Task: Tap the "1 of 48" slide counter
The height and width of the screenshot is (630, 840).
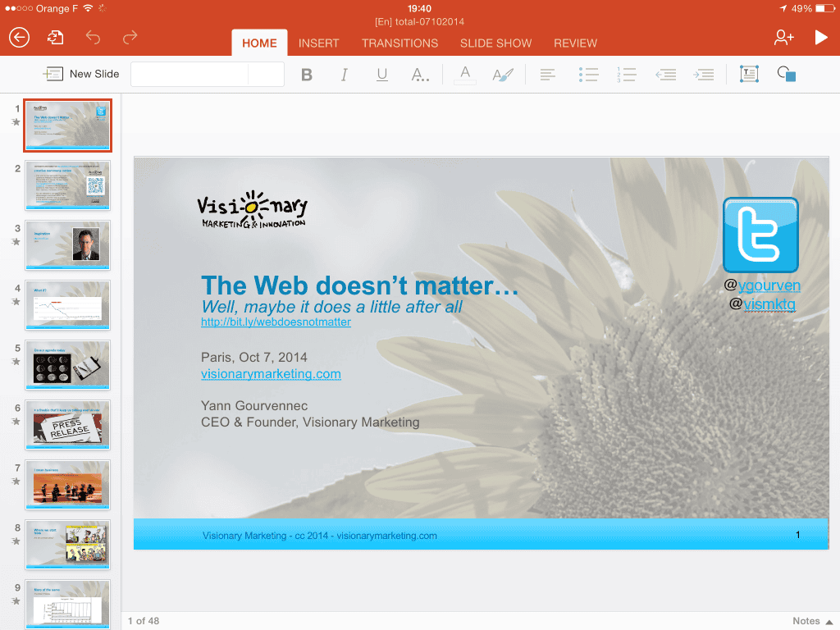Action: coord(144,621)
